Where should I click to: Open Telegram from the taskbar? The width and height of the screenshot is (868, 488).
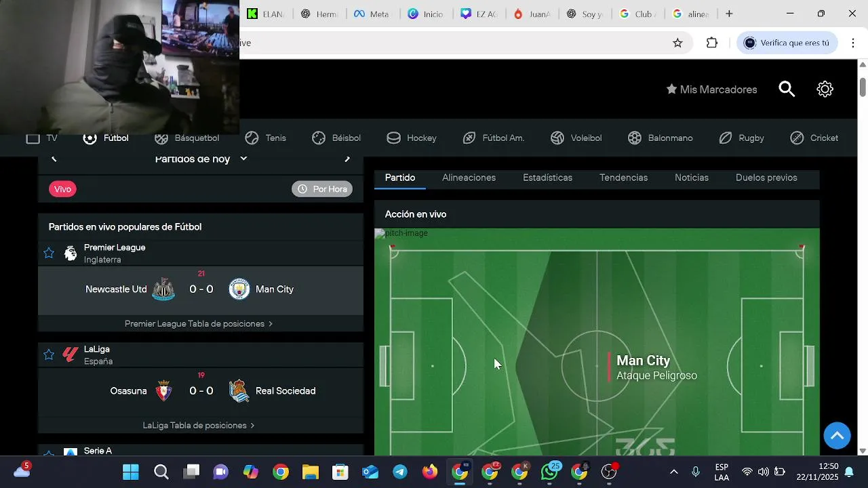400,472
